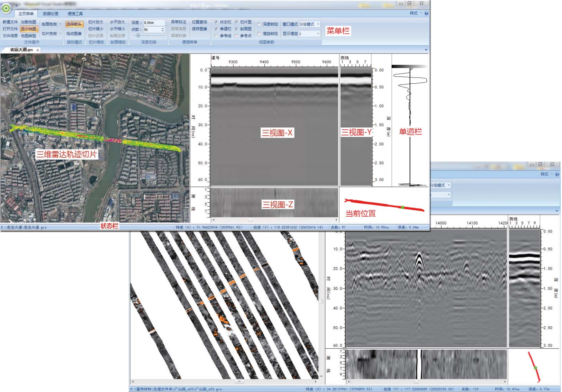Click 切片放大 to zoom in slice
Viewport: 562px width, 392px height.
coord(96,22)
